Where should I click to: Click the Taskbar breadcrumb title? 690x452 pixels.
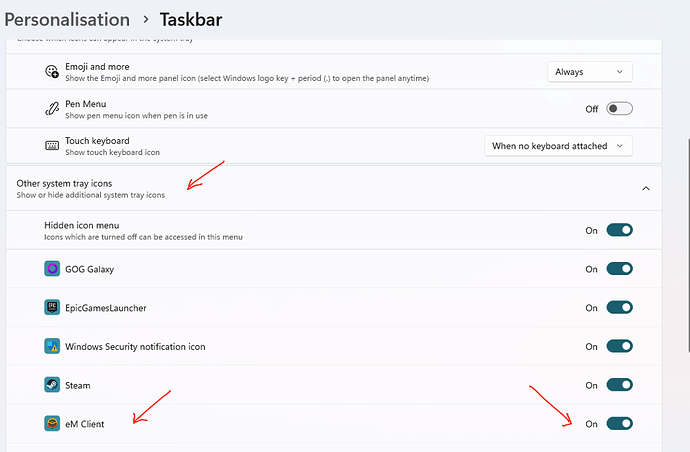pyautogui.click(x=191, y=19)
